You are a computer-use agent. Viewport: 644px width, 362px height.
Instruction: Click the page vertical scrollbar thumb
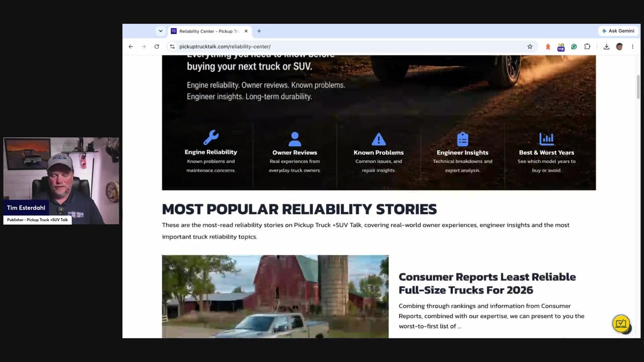(x=638, y=86)
